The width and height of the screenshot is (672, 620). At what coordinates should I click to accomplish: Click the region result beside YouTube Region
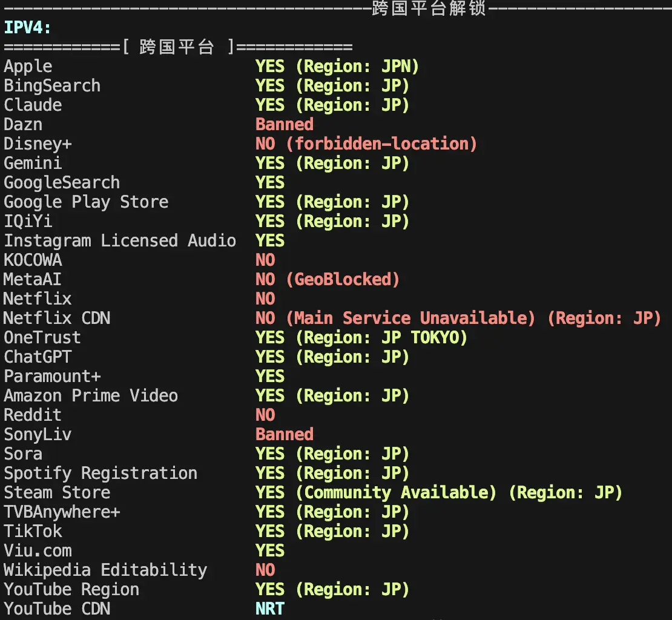[332, 590]
